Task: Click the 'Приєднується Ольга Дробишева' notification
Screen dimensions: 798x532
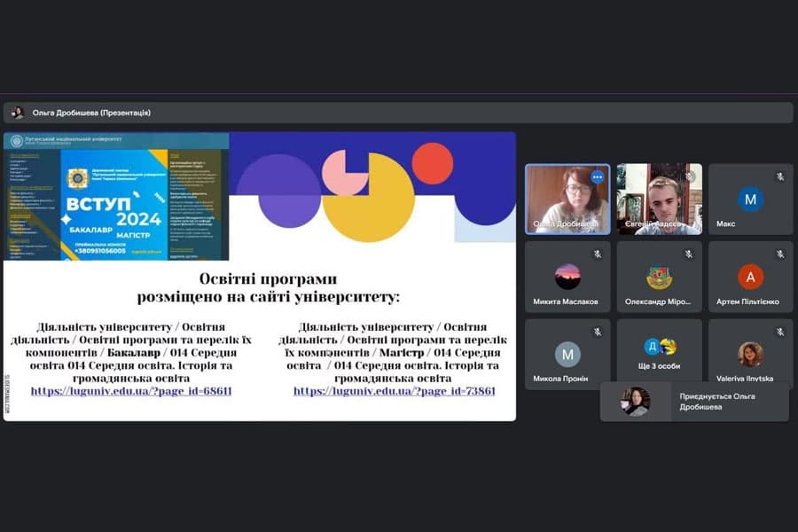Action: pos(694,401)
